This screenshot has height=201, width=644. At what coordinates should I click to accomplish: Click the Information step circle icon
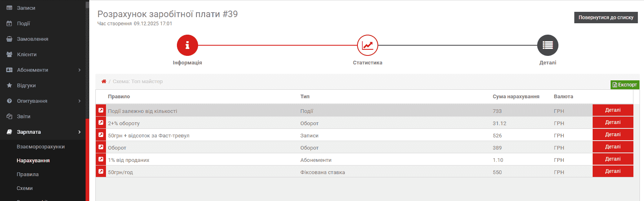187,45
